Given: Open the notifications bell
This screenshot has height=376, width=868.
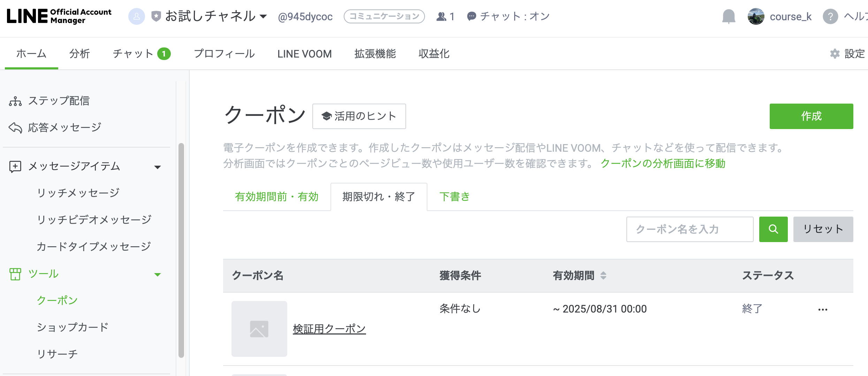Looking at the screenshot, I should point(729,16).
